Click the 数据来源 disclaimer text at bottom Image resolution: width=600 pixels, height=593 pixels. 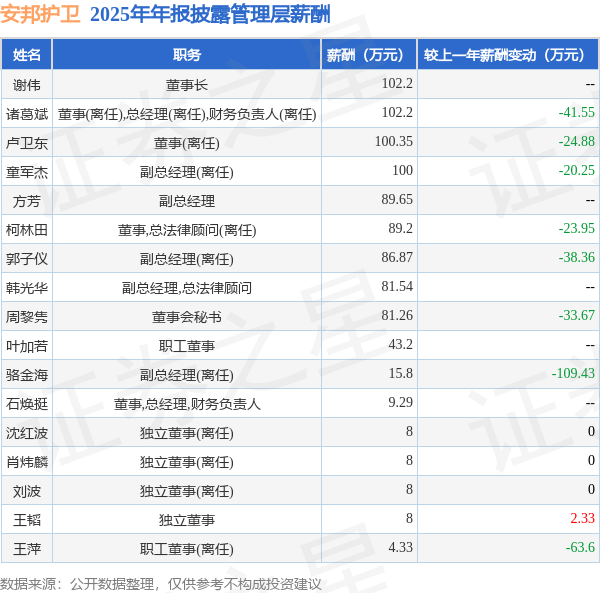coord(161,583)
